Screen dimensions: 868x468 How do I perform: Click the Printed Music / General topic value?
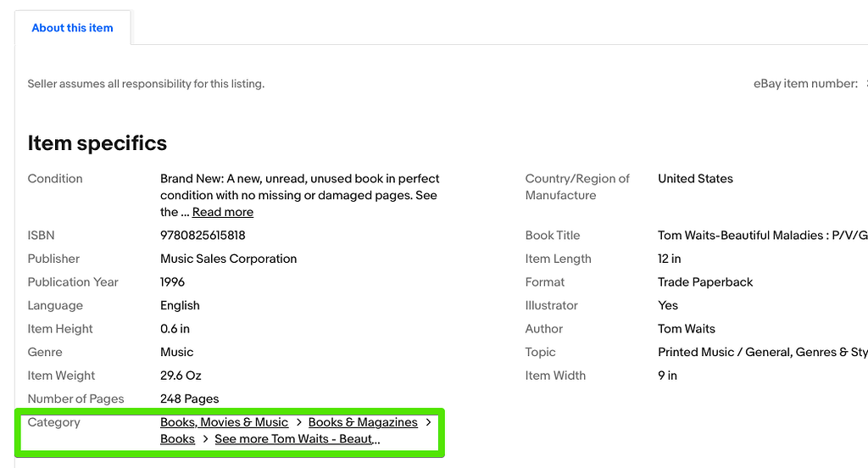762,352
